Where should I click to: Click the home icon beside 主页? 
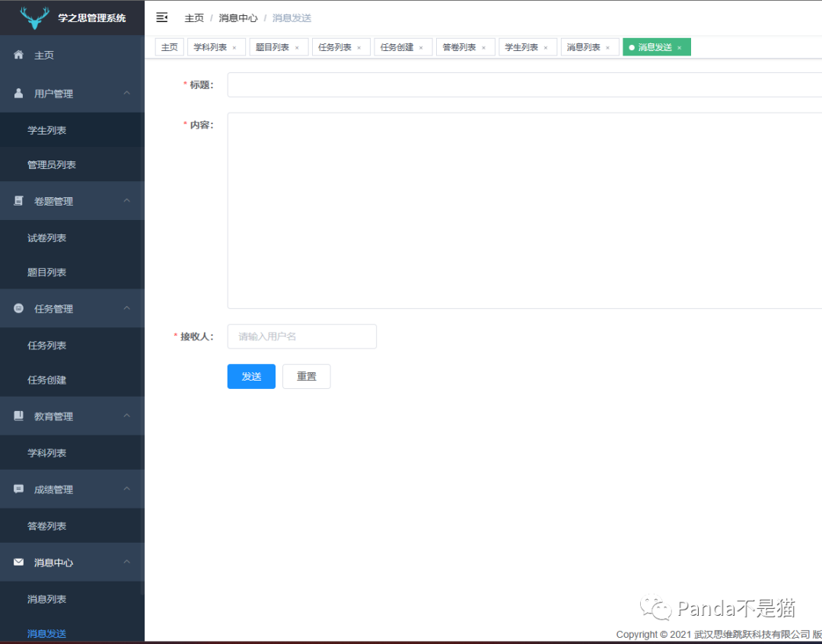tap(19, 55)
